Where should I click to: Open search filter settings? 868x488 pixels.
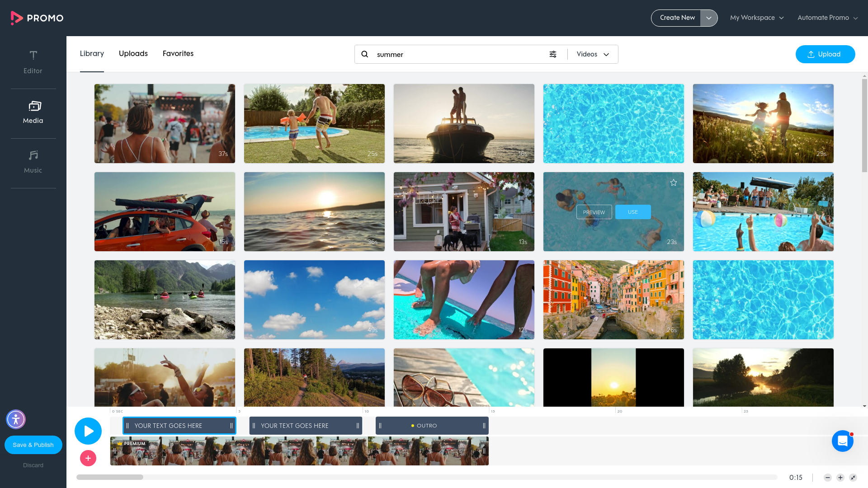coord(553,54)
